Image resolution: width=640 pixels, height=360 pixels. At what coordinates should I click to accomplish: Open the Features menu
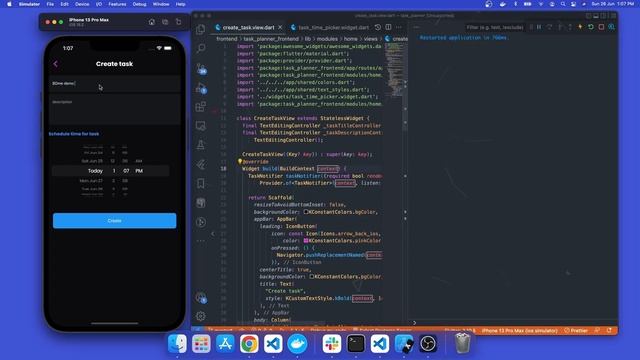click(x=117, y=4)
